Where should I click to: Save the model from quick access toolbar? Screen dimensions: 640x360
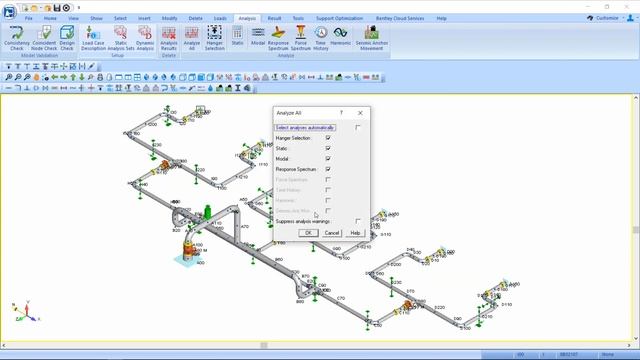click(57, 8)
